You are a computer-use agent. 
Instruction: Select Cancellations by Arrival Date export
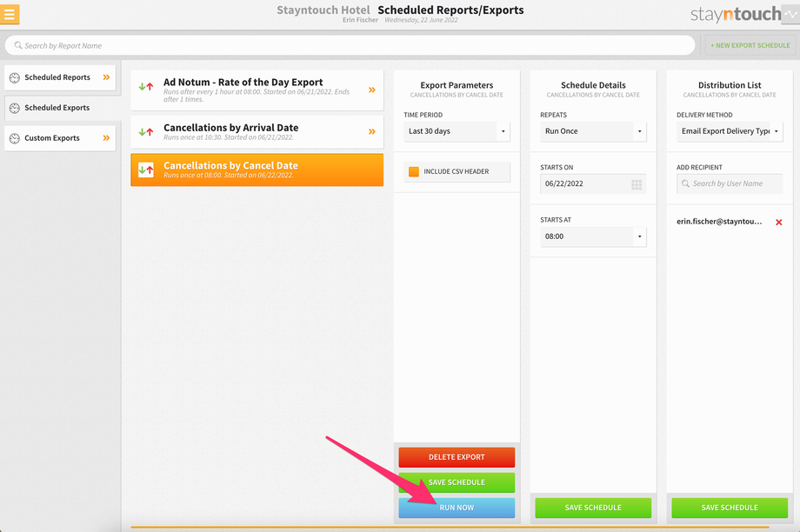tap(257, 132)
